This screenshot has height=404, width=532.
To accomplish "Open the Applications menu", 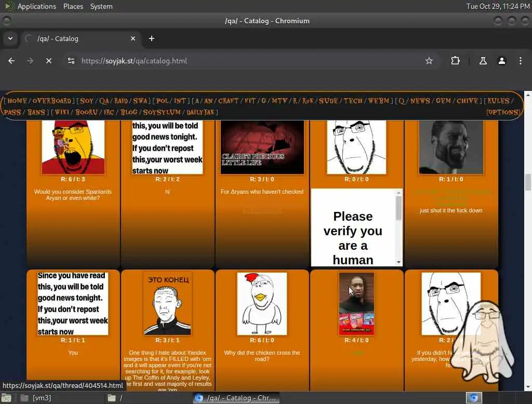I will 37,6.
